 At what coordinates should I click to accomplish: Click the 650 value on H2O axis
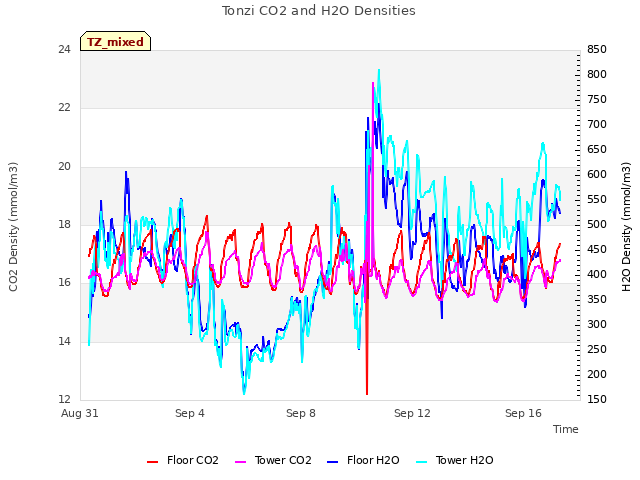[x=597, y=149]
